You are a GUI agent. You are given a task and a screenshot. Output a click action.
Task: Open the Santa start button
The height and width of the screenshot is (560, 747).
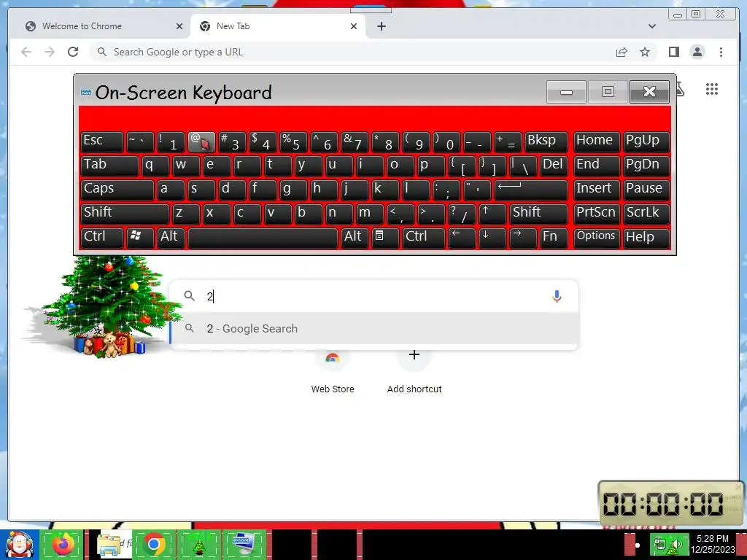[x=19, y=544]
